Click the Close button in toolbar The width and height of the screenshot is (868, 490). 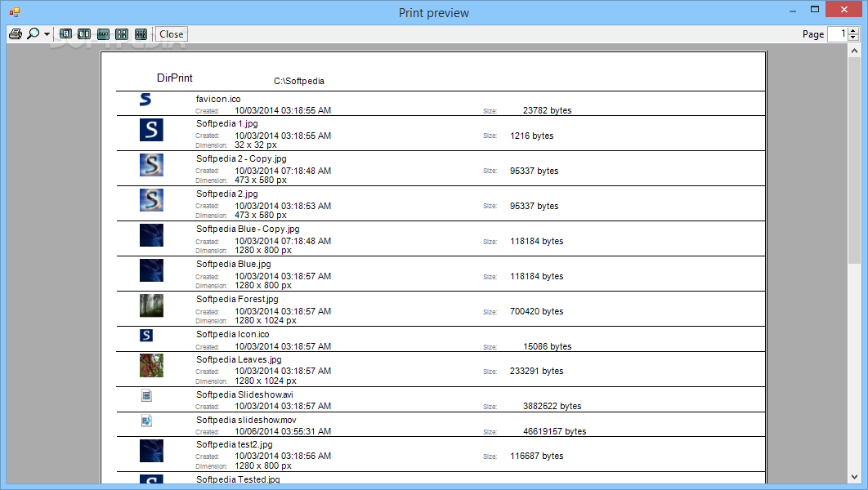172,34
